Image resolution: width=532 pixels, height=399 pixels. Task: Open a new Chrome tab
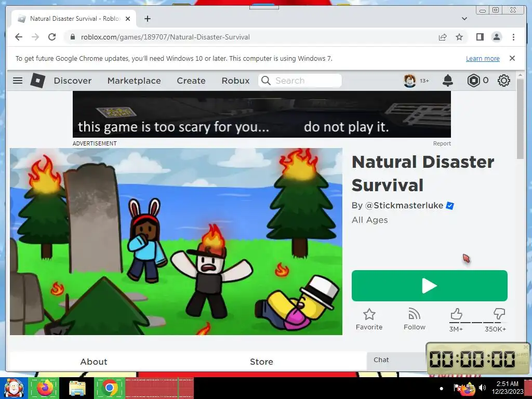(147, 19)
